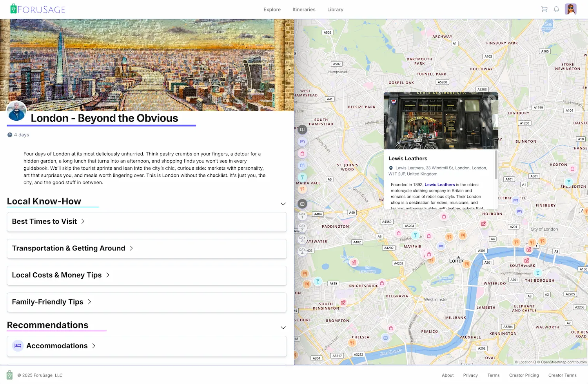Image resolution: width=588 pixels, height=384 pixels.
Task: Select the shopping bag map filter icon
Action: point(302,154)
